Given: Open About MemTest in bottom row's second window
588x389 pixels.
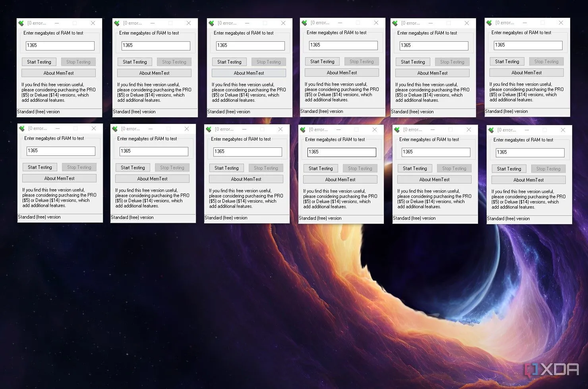Looking at the screenshot, I should [x=153, y=179].
